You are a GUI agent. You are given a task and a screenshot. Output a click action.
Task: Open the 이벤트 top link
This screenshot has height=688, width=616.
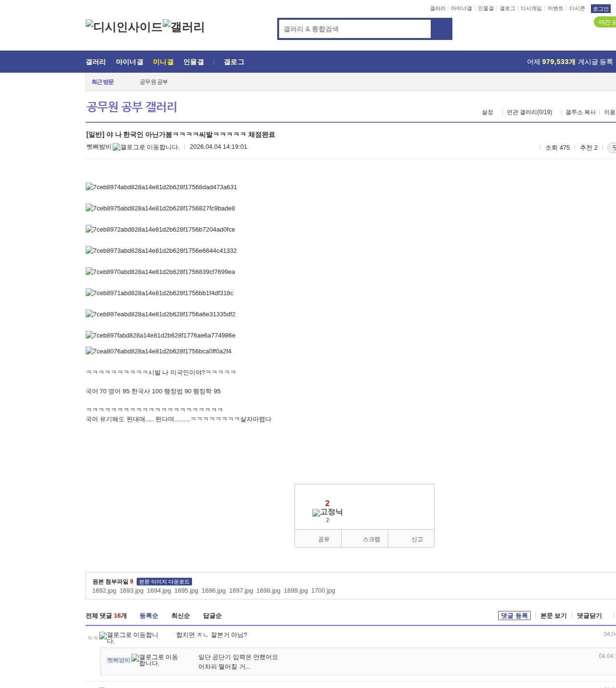point(555,9)
